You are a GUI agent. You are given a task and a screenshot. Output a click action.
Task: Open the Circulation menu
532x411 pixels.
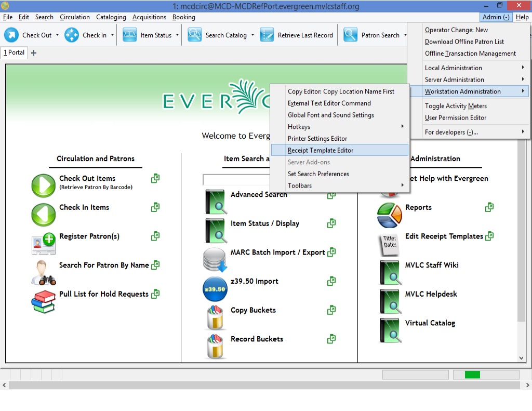click(x=75, y=17)
